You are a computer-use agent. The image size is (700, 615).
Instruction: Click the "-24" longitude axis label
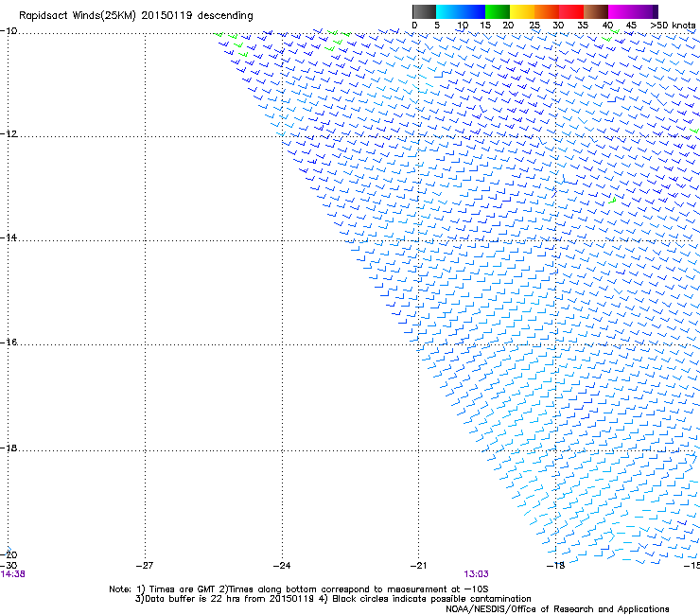282,566
